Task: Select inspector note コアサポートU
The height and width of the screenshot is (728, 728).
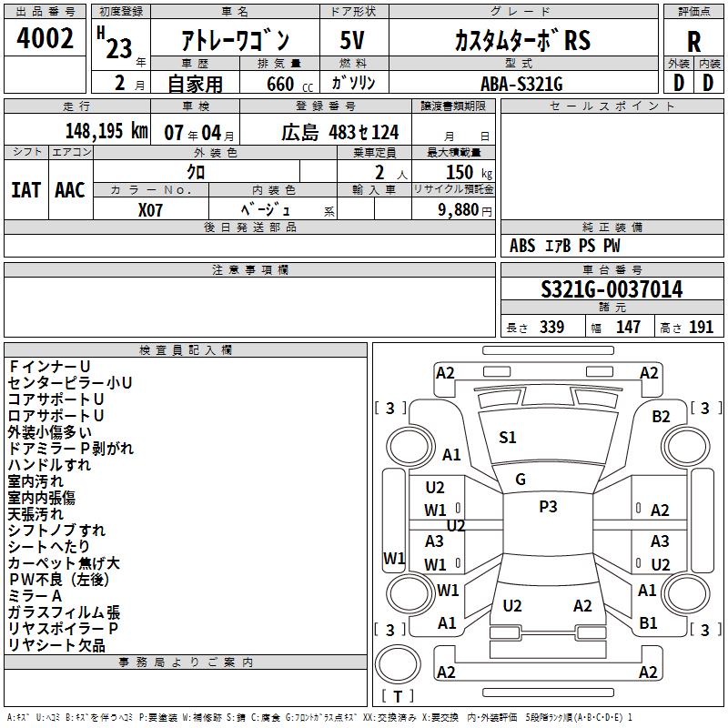Action: (x=56, y=399)
